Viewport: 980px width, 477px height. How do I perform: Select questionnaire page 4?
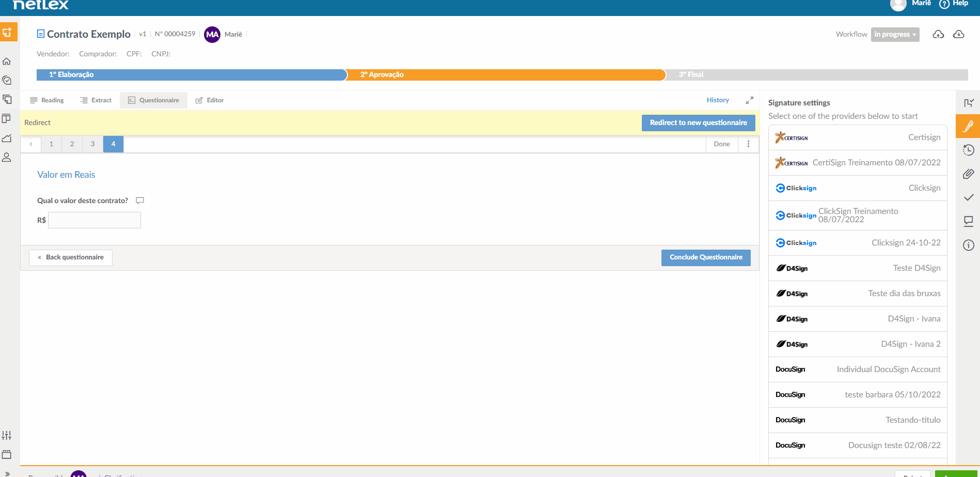pyautogui.click(x=113, y=144)
